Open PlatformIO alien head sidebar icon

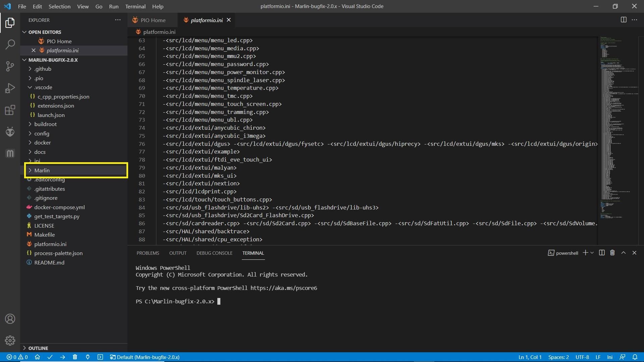coord(10,132)
